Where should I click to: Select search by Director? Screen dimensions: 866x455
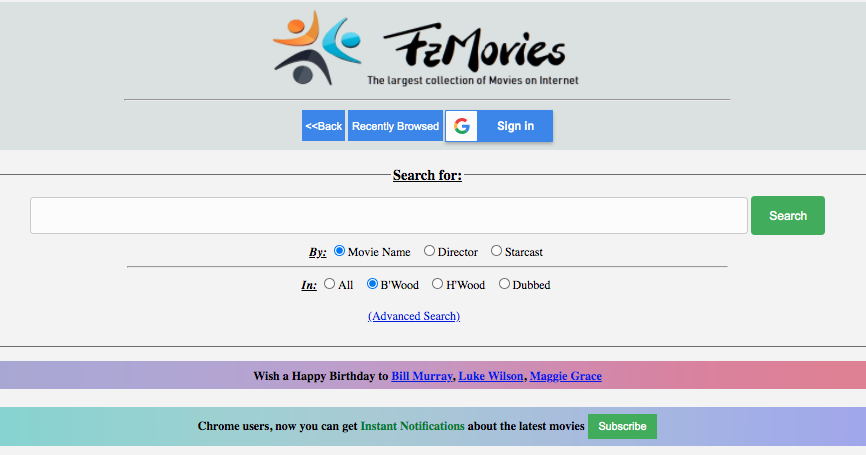(429, 251)
